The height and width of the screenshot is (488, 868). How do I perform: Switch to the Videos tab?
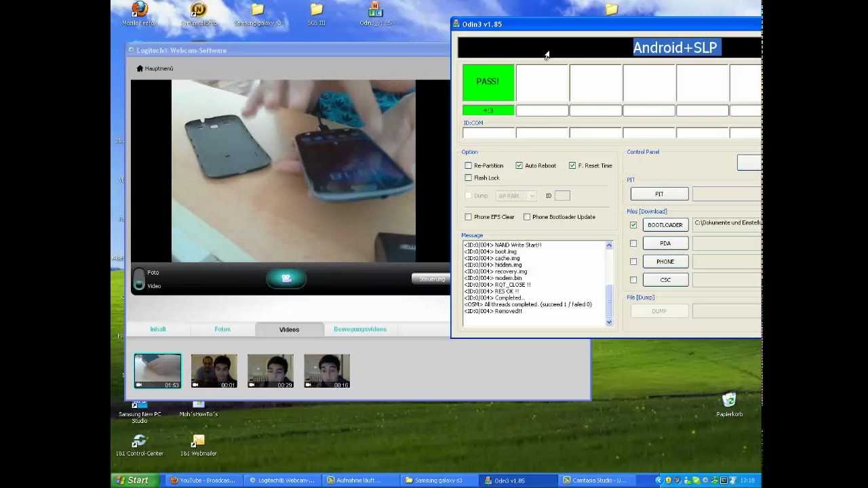pyautogui.click(x=289, y=329)
